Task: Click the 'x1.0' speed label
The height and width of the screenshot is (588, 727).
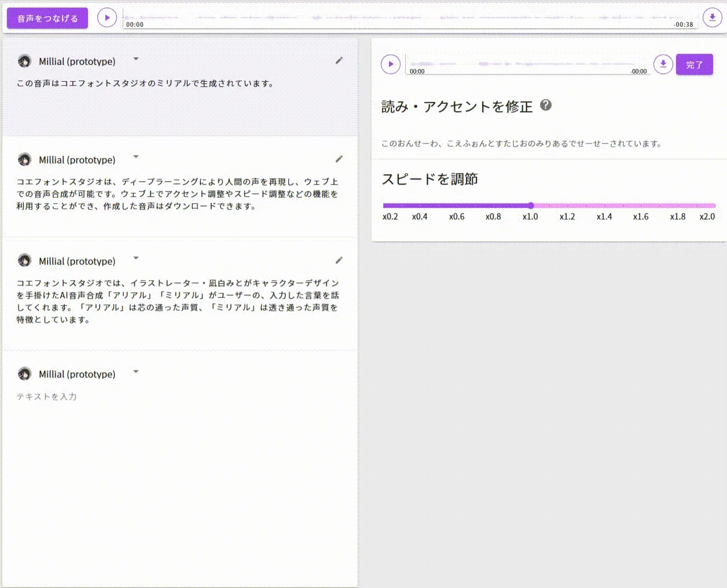Action: (x=530, y=216)
